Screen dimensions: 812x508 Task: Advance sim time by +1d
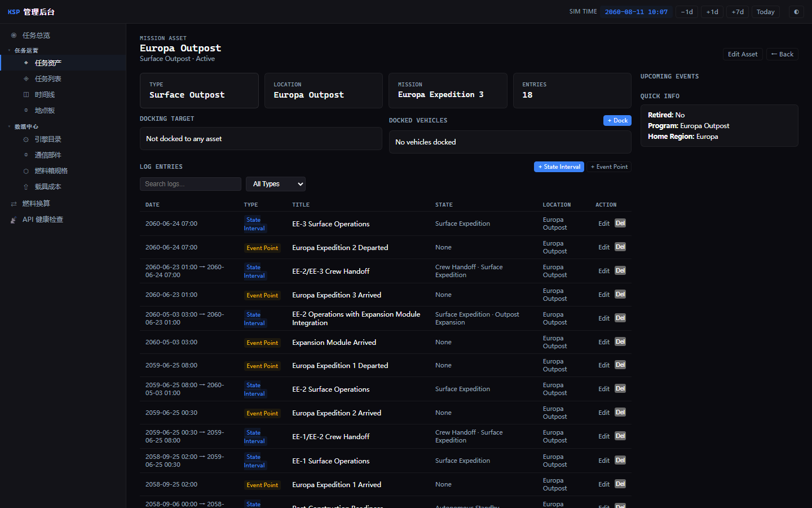pos(712,12)
